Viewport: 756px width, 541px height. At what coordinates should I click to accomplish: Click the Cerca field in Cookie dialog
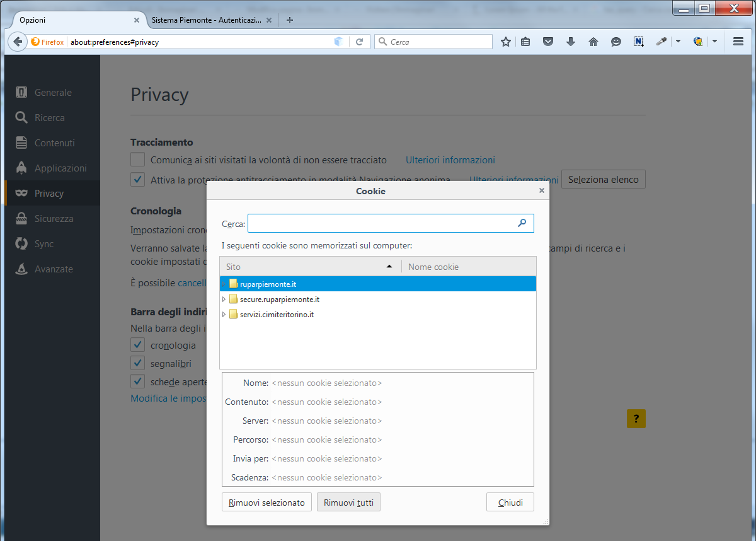tap(391, 223)
